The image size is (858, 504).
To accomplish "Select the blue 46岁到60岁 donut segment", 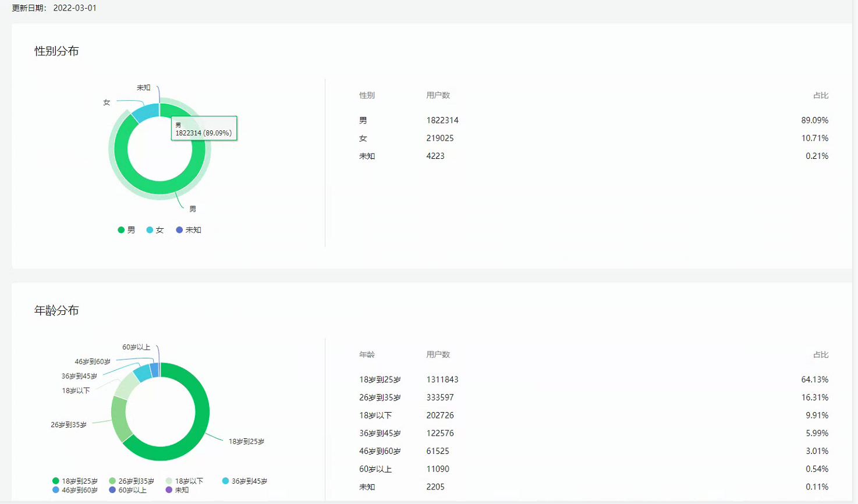I will pyautogui.click(x=154, y=370).
